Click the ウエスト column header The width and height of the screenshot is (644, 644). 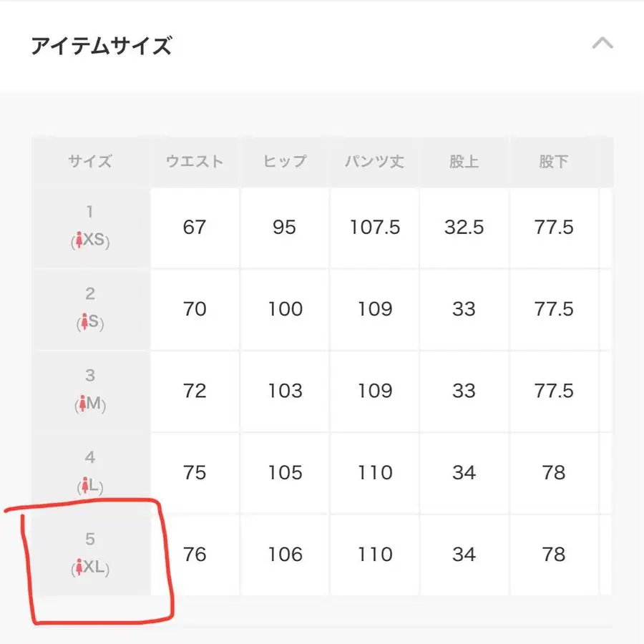(x=195, y=162)
